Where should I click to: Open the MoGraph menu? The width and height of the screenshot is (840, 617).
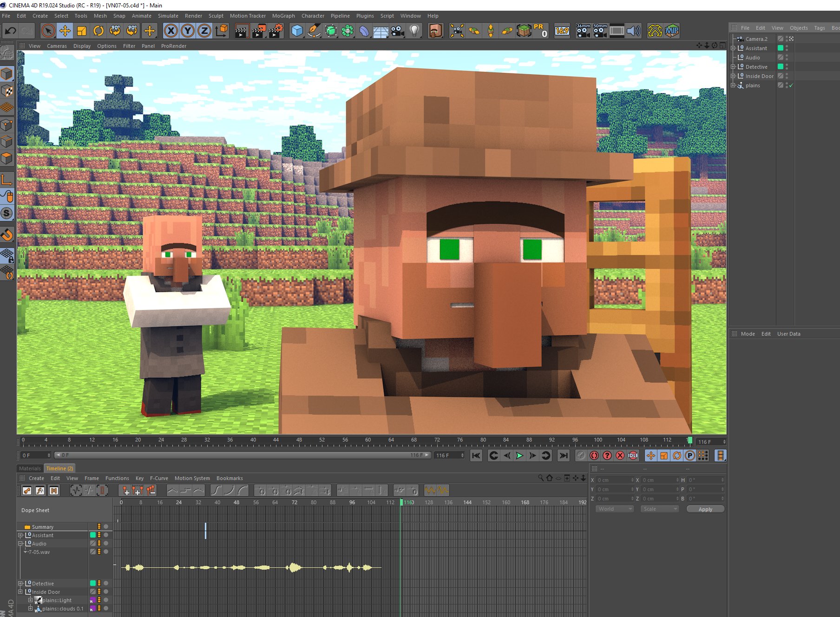283,16
